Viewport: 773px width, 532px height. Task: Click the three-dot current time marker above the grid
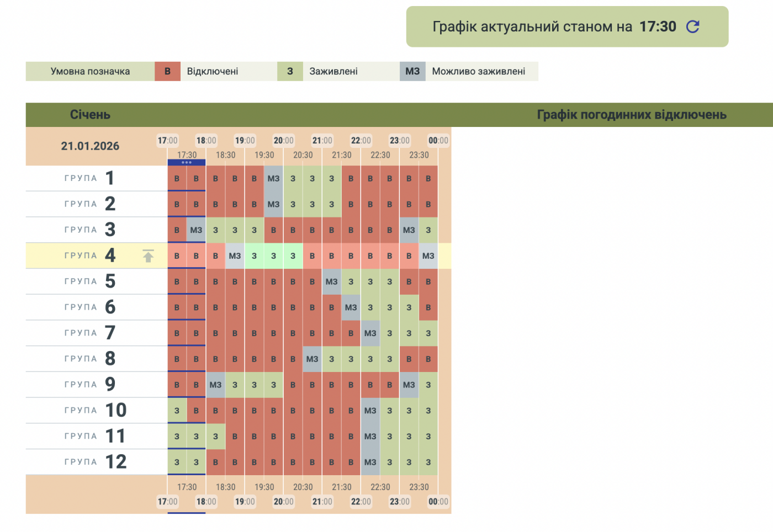click(x=187, y=162)
